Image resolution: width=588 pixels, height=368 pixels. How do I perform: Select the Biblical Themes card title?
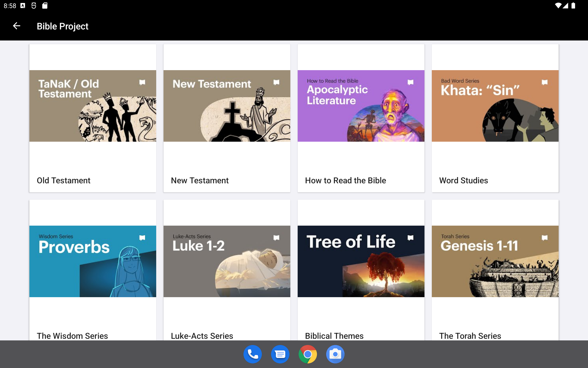coord(334,336)
